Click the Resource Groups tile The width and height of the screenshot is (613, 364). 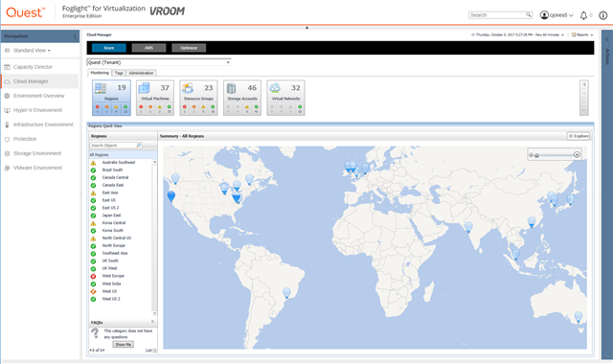tap(198, 98)
